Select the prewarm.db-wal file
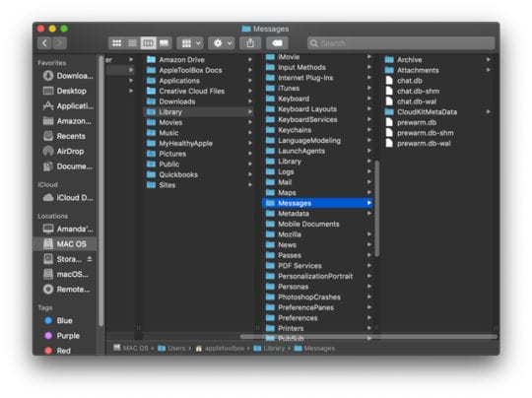Viewport: 532px width, 398px height. coord(438,143)
